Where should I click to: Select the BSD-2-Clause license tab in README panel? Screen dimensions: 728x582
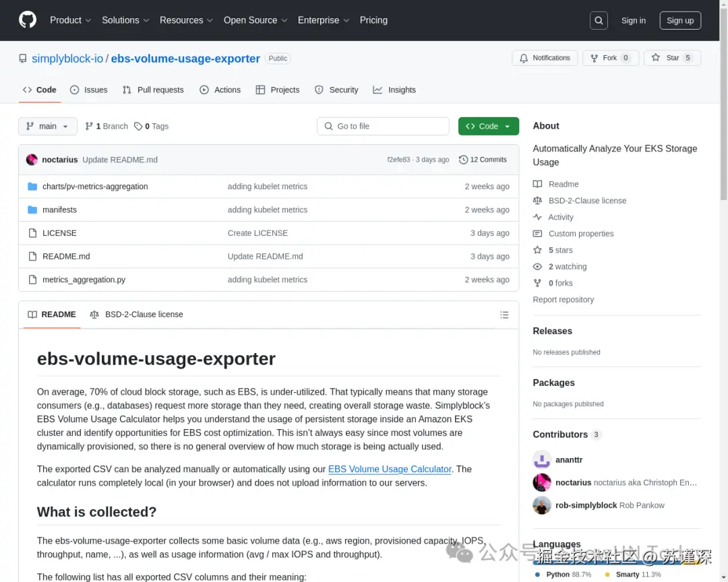coord(136,315)
